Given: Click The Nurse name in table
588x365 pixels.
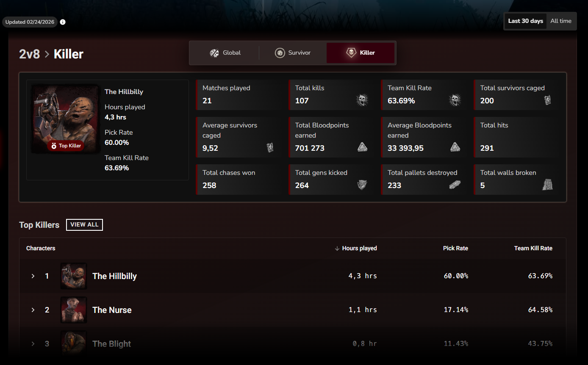Looking at the screenshot, I should pos(112,310).
